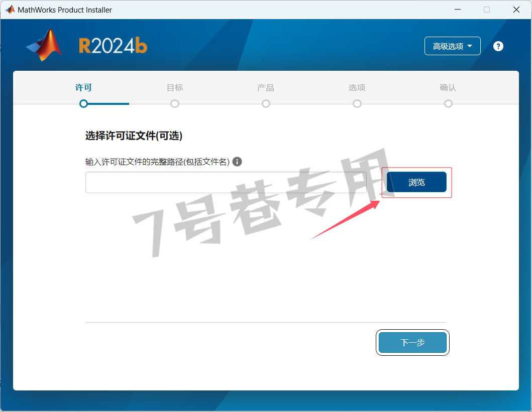
Task: Click the 产品 step circle marker
Action: point(266,104)
